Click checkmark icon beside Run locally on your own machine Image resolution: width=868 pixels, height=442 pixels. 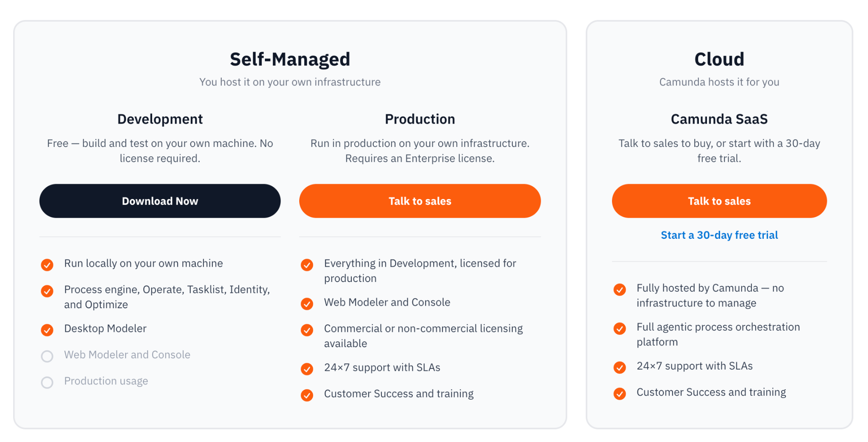click(x=47, y=265)
